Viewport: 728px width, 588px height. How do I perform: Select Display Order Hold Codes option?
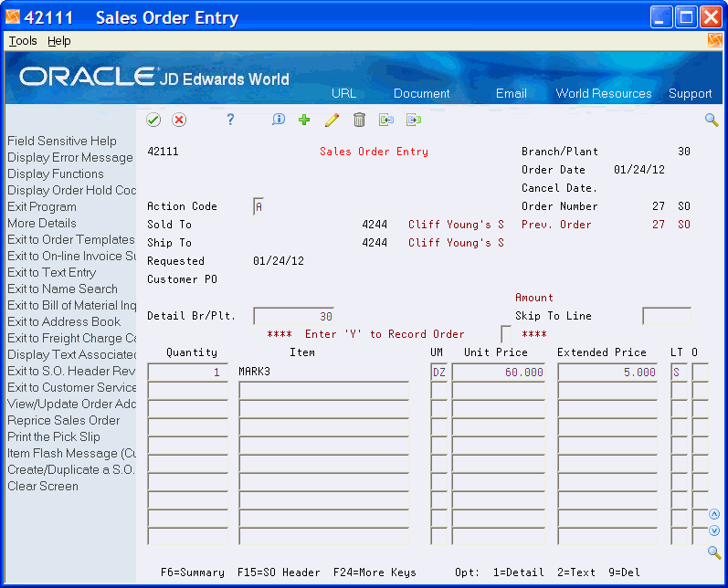click(x=71, y=190)
